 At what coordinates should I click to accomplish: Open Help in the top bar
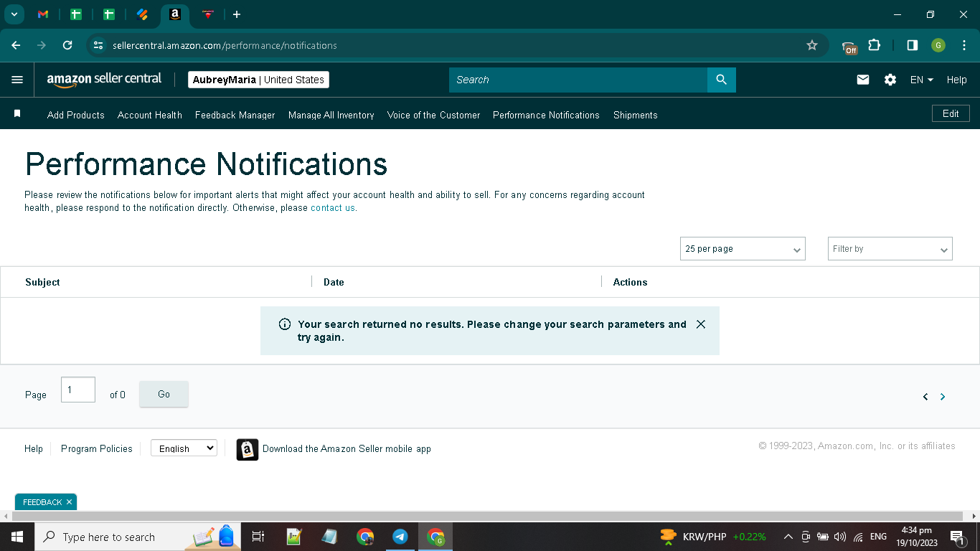956,80
